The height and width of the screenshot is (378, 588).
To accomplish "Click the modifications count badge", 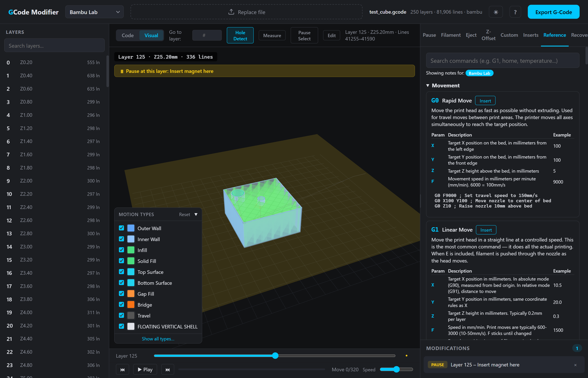I will pos(577,348).
